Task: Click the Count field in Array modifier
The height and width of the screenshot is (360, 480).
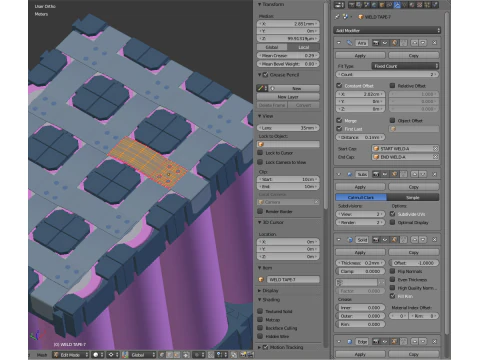Action: click(x=387, y=74)
